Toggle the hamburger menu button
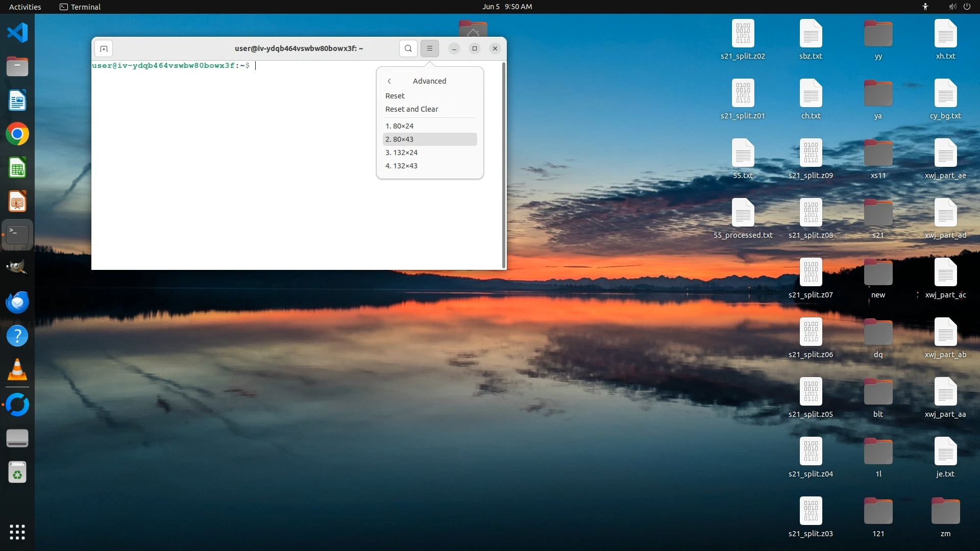Screen dimensions: 980x551 tap(430, 48)
